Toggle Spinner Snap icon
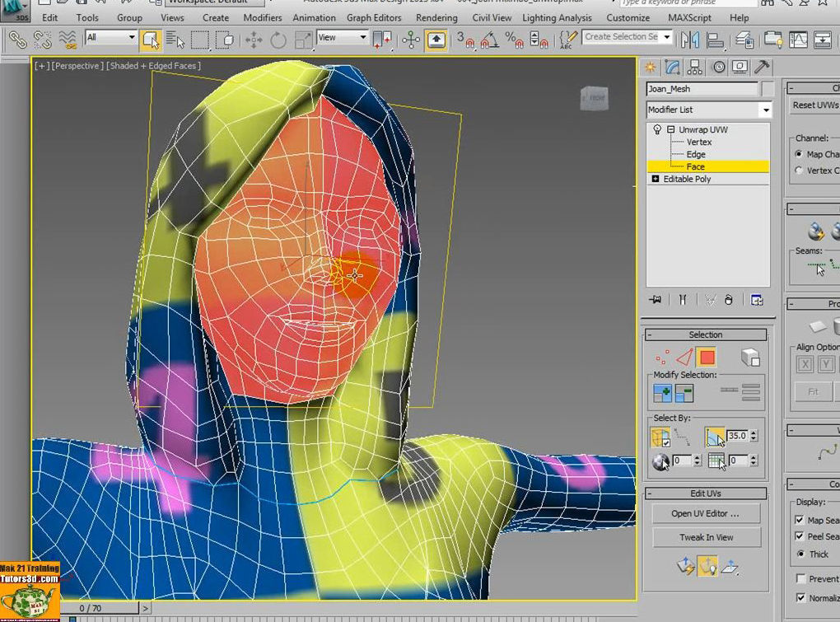 (x=538, y=40)
